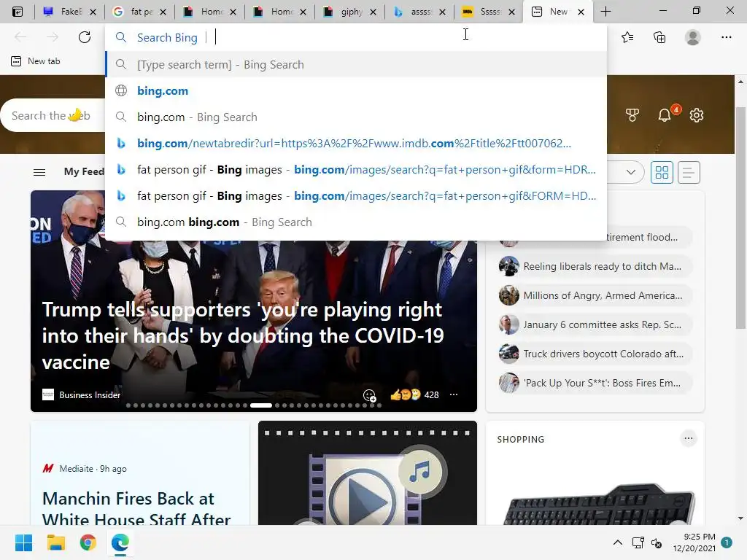Open File Explorer from taskbar
747x560 pixels.
pos(55,542)
